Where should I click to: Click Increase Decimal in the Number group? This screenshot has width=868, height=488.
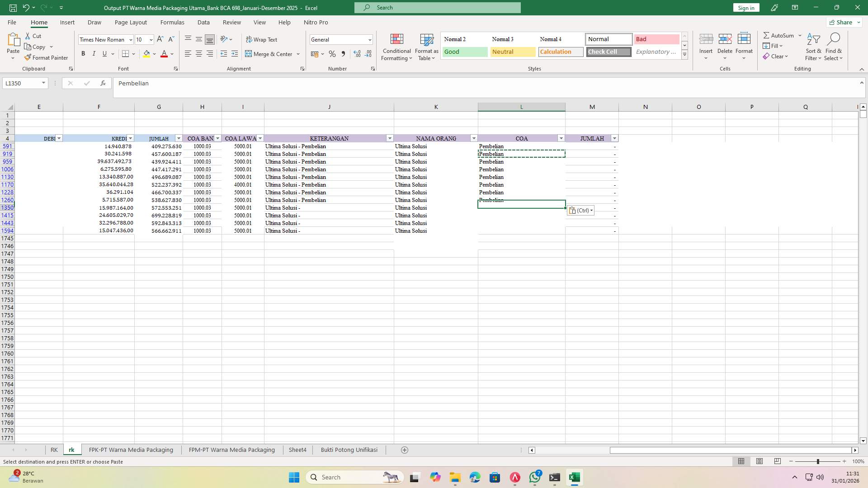(357, 54)
